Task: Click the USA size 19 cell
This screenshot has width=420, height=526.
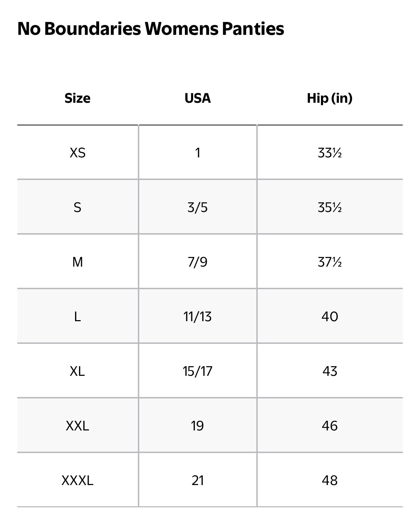Action: [197, 426]
